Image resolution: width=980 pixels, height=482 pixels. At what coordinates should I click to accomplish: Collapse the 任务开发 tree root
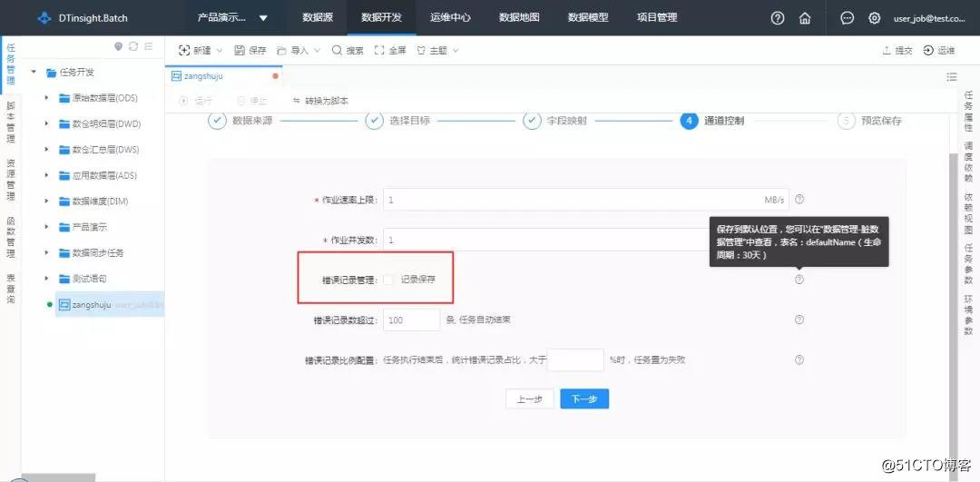point(34,72)
